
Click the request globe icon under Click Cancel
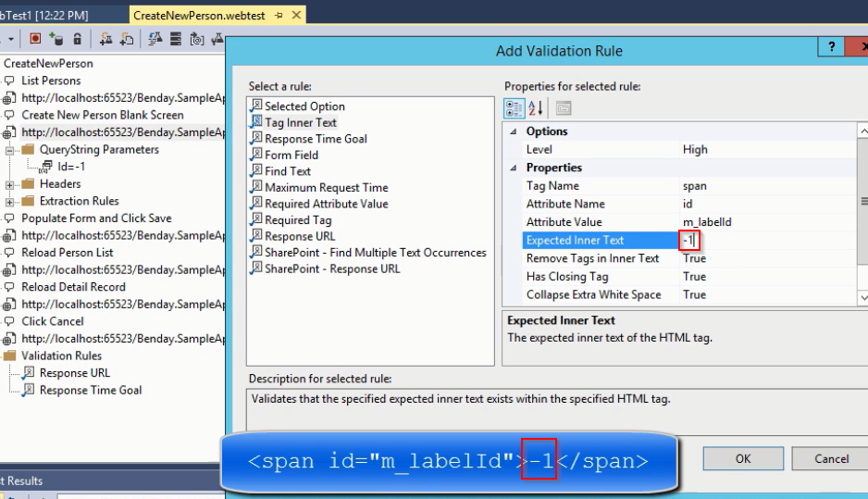coord(8,339)
